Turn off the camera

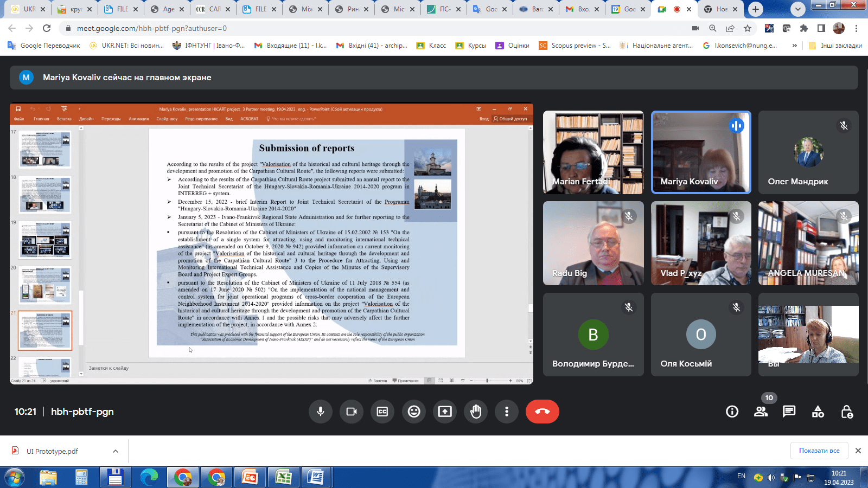click(352, 412)
